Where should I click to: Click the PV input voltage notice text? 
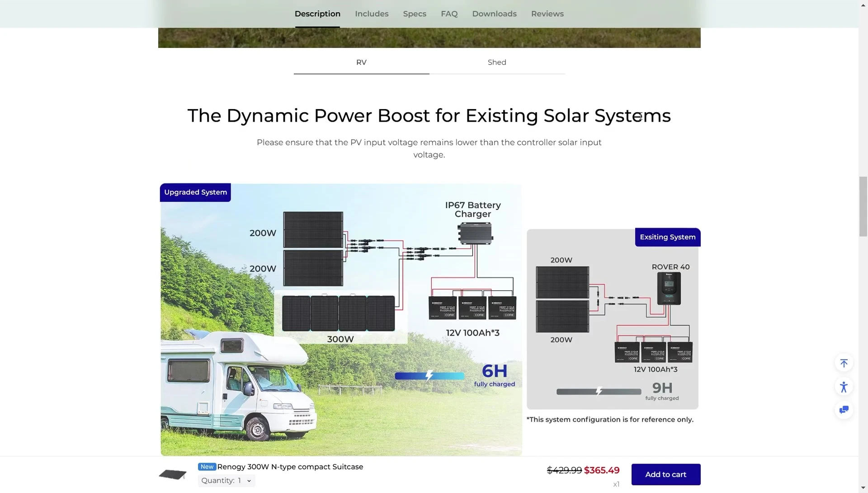(429, 148)
